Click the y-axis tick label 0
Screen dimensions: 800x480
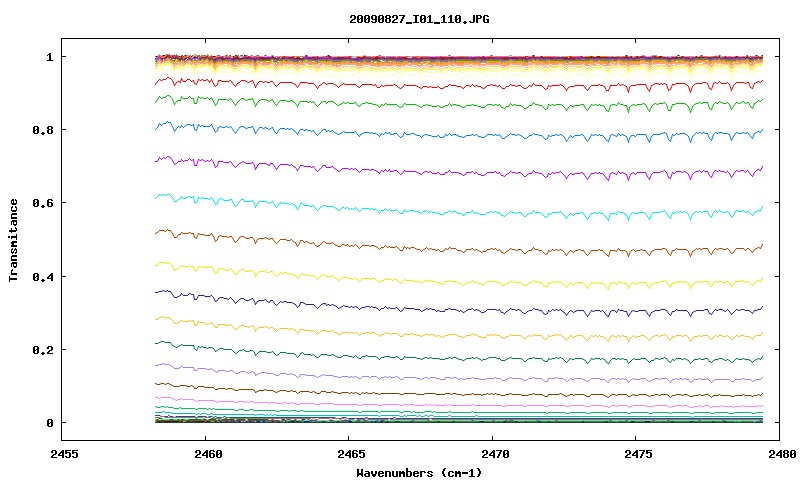[x=49, y=423]
